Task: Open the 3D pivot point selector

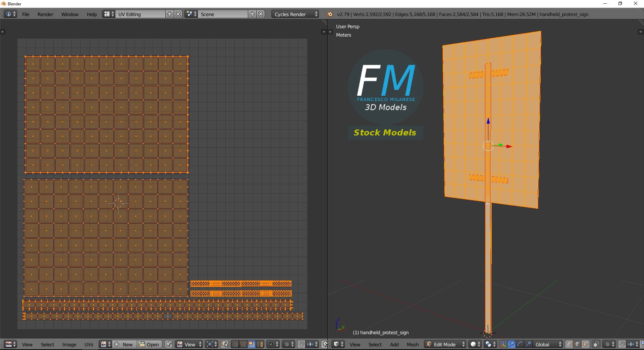Action: click(x=490, y=344)
